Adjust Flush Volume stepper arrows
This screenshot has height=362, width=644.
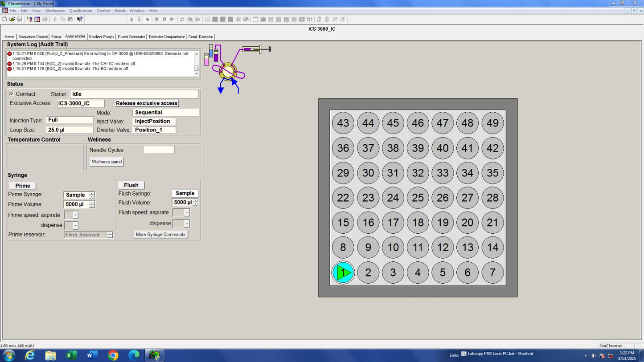pos(195,203)
